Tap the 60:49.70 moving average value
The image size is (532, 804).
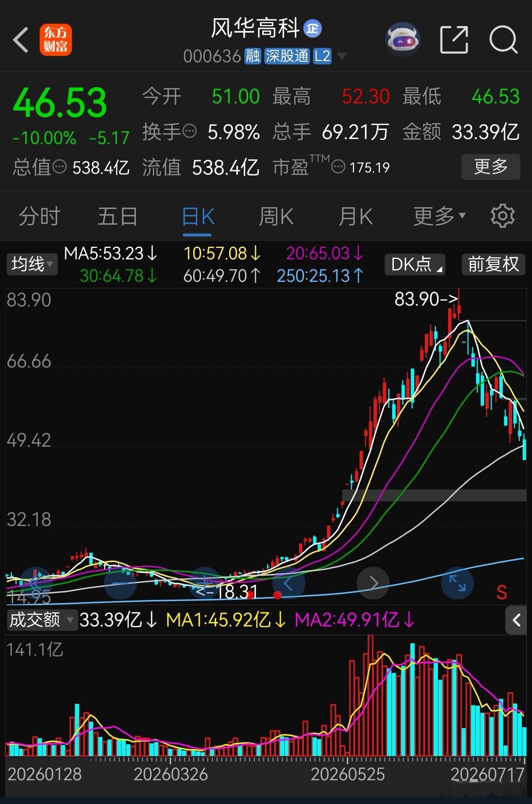tap(222, 276)
